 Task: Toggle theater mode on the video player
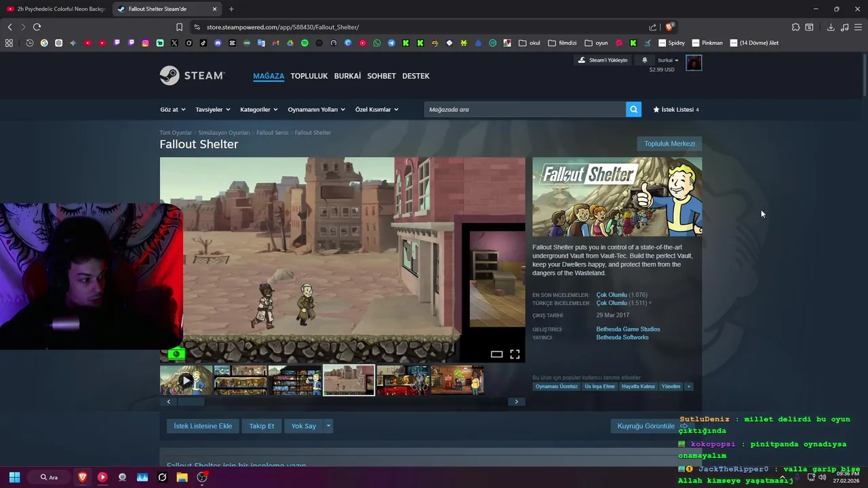(496, 354)
